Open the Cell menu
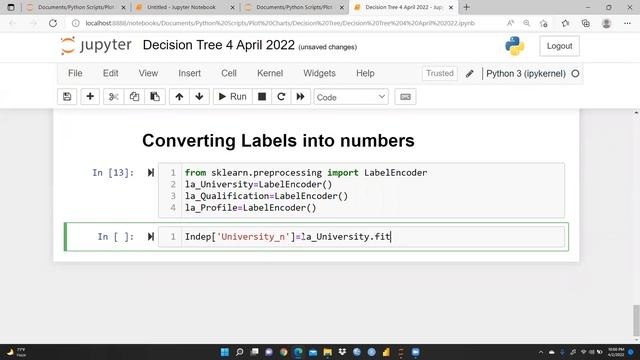This screenshot has height=360, width=640. (229, 73)
